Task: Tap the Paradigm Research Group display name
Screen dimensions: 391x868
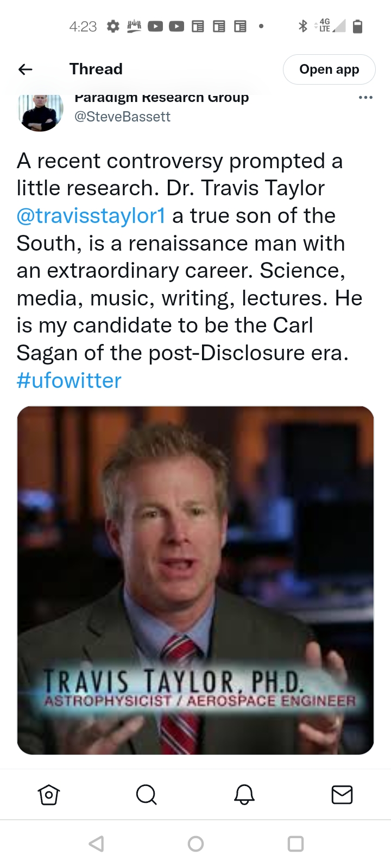Action: click(x=161, y=98)
